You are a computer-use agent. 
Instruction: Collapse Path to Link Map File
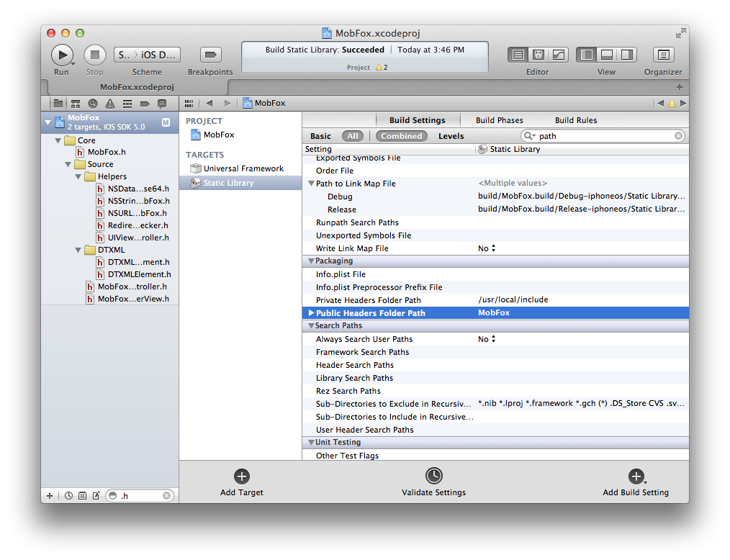pos(312,184)
